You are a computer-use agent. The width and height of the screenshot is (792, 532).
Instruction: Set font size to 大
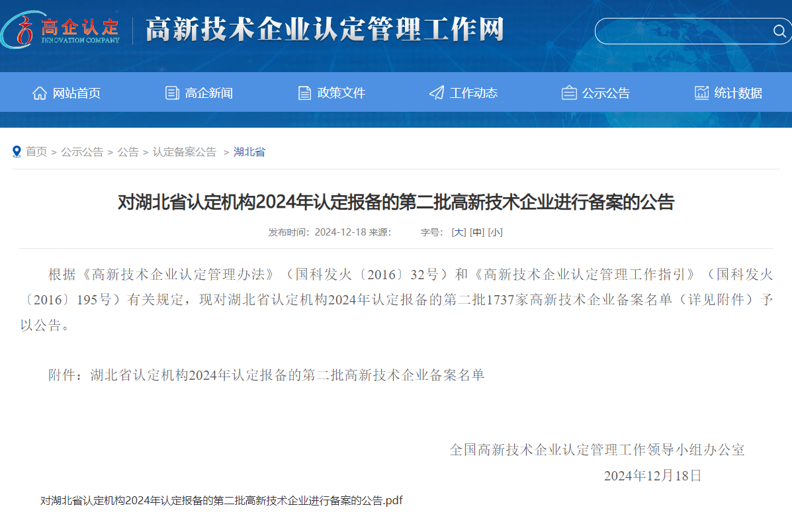tap(459, 232)
